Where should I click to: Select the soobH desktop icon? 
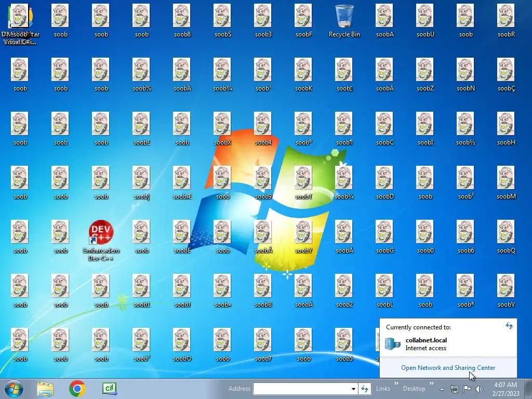tap(506, 129)
